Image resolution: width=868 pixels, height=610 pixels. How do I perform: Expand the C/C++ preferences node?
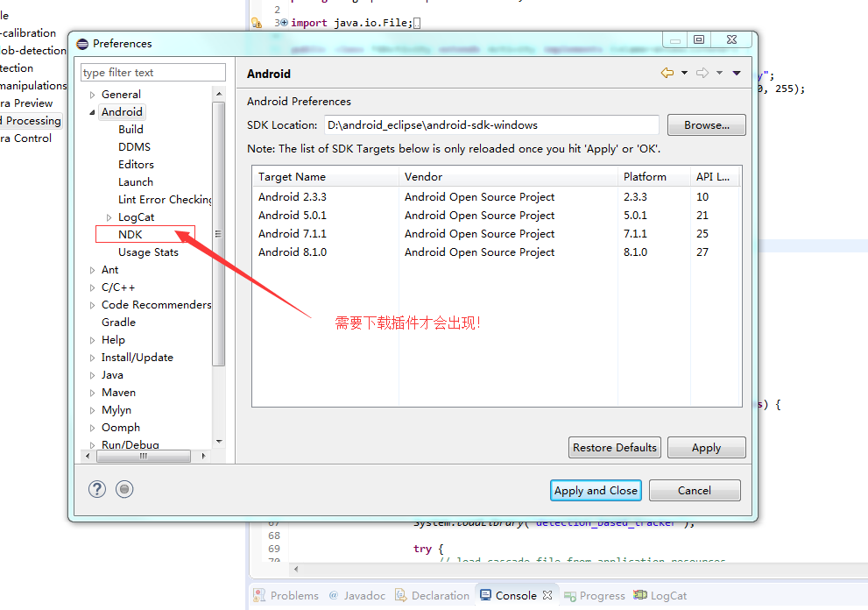tap(93, 287)
